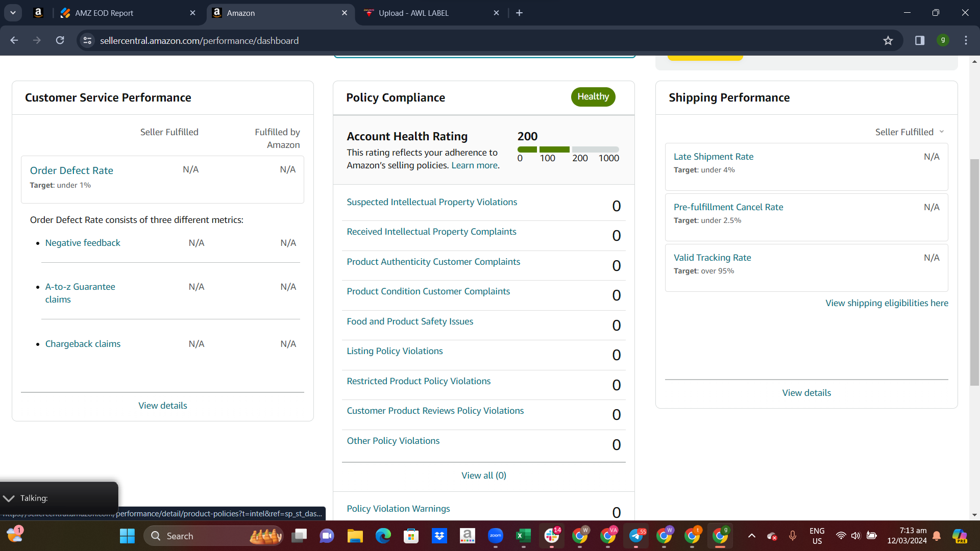Open Product Authenticity Customer Complaints
Viewport: 980px width, 551px height.
[x=433, y=262]
